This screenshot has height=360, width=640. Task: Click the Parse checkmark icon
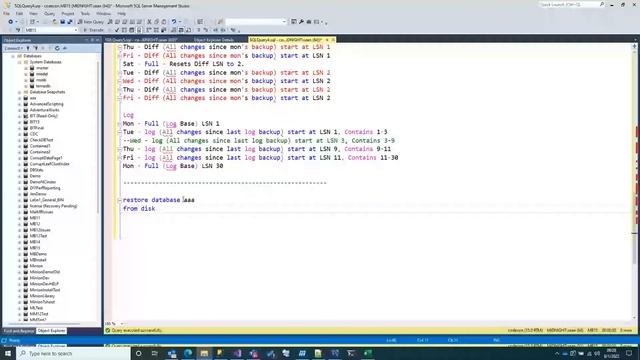coord(117,30)
